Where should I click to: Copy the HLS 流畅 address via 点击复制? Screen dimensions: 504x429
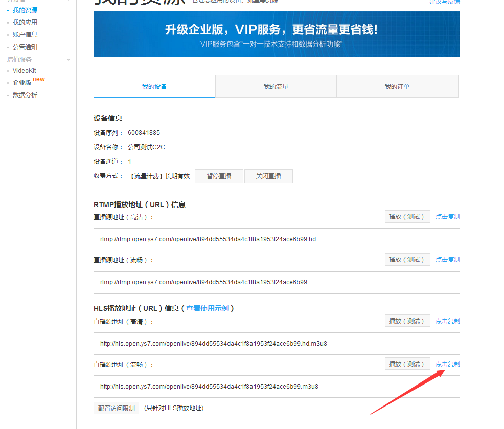447,364
